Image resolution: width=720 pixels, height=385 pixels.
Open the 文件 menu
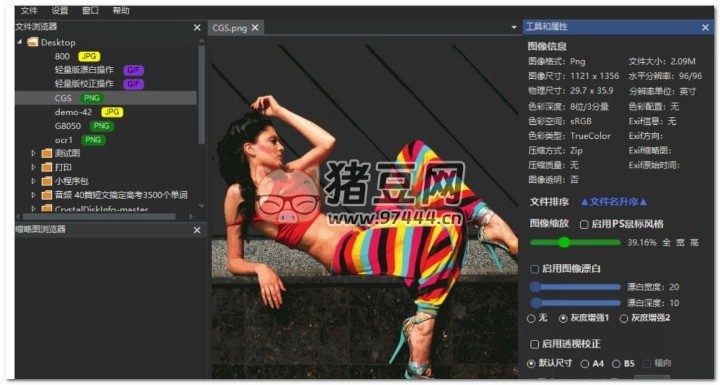(28, 11)
